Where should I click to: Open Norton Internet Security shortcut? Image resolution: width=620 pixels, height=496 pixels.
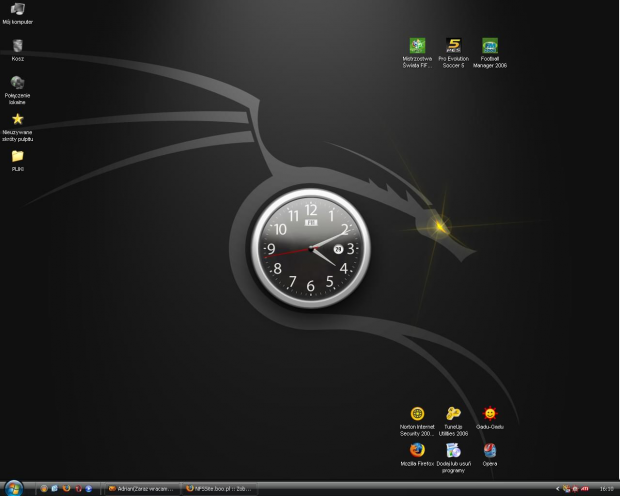(417, 414)
